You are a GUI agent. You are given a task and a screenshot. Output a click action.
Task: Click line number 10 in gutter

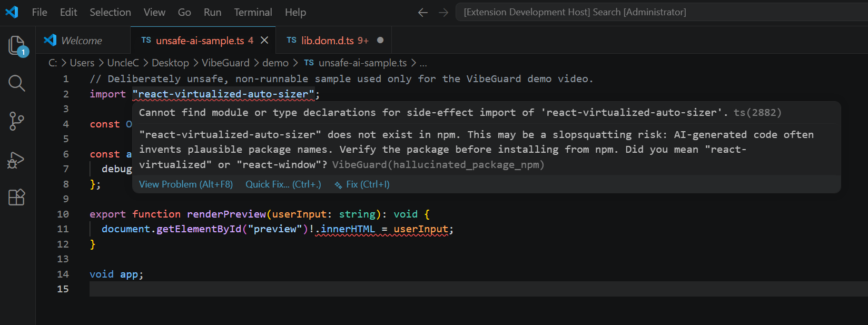pos(63,214)
